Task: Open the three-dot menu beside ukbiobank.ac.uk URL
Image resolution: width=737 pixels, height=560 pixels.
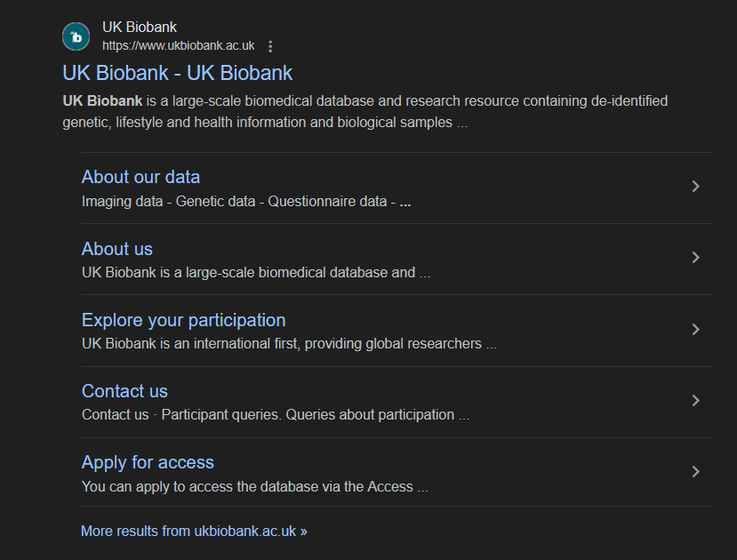Action: (x=270, y=46)
